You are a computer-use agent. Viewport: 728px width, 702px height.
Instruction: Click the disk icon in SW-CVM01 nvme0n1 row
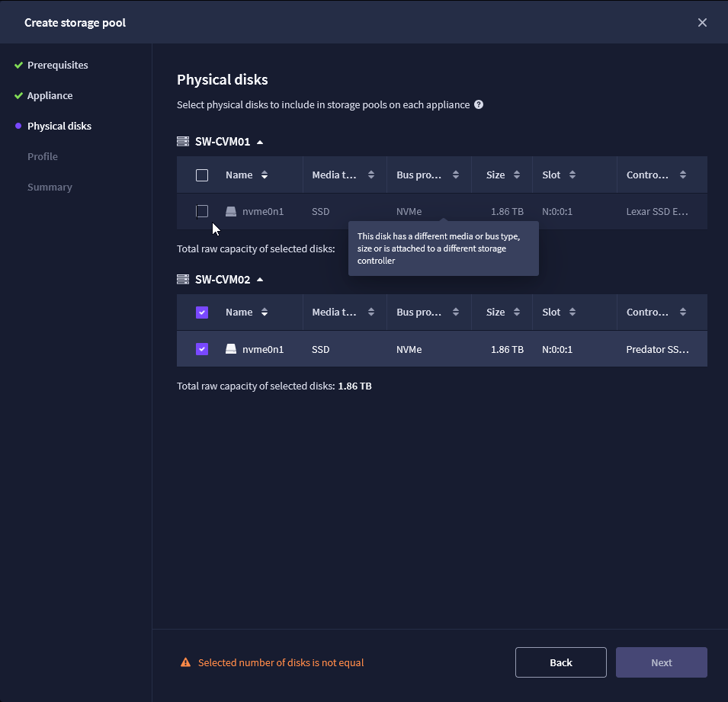coord(231,211)
